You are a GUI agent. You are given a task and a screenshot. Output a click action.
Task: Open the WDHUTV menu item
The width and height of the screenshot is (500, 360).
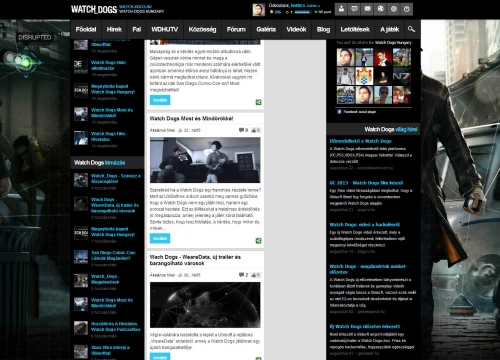(165, 29)
